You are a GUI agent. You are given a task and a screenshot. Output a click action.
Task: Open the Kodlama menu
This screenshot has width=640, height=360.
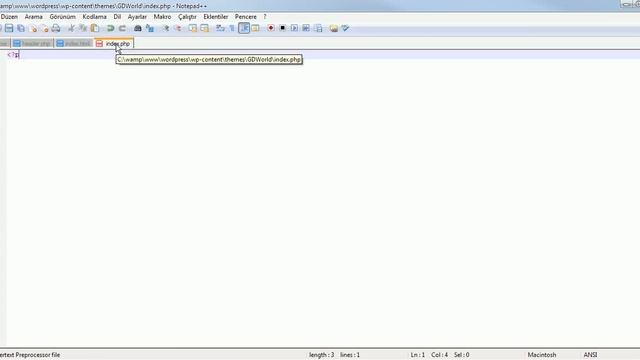click(94, 17)
